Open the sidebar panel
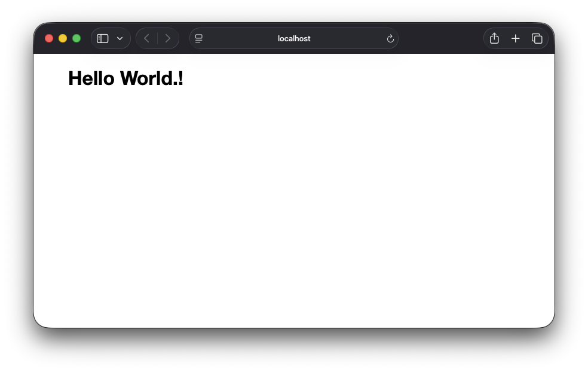This screenshot has width=588, height=372. tap(102, 38)
